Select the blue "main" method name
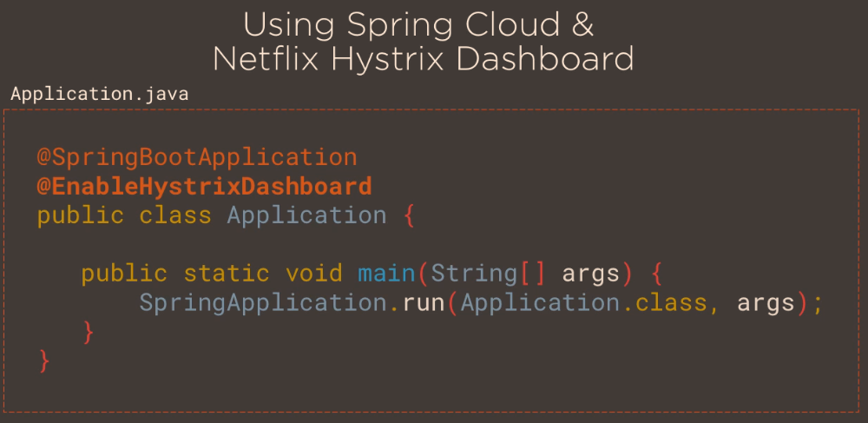Screen dimensions: 868x423 tap(386, 274)
